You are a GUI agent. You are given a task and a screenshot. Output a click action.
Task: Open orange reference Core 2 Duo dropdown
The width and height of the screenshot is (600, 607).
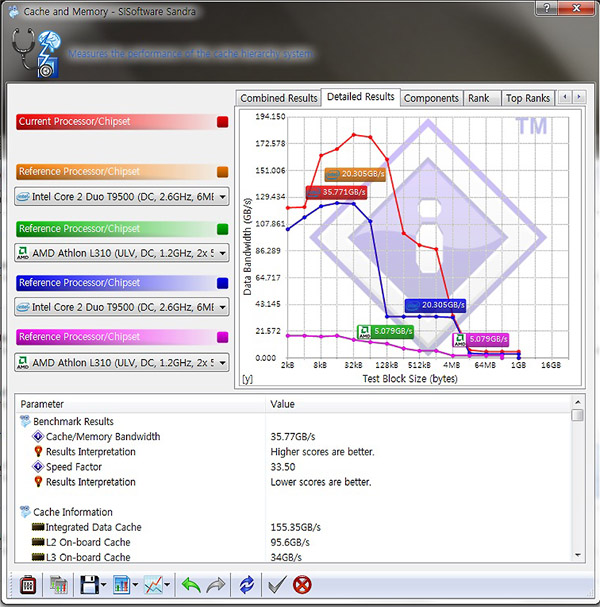(122, 197)
